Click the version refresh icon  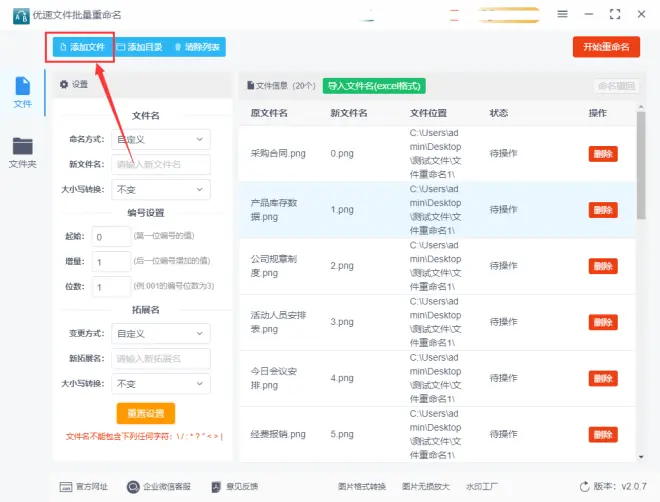[x=584, y=487]
